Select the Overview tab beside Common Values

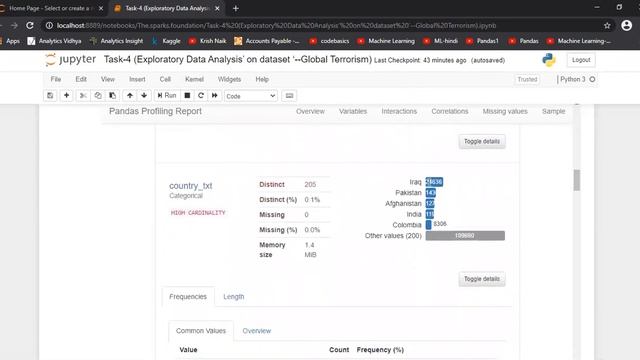coord(256,331)
